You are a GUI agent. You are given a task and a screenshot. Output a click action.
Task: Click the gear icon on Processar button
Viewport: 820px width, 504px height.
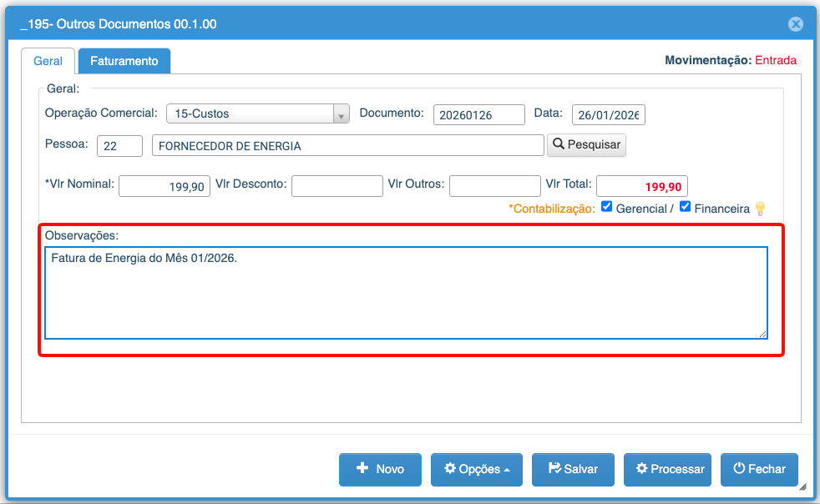point(641,469)
